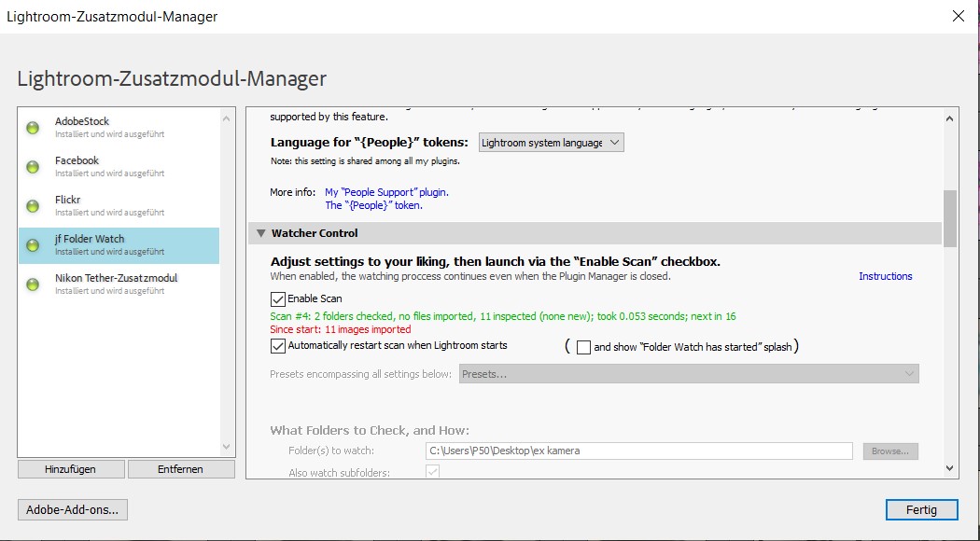Click the Nikon Tether-Zusatzmodul status icon
The height and width of the screenshot is (541, 980).
[x=33, y=284]
